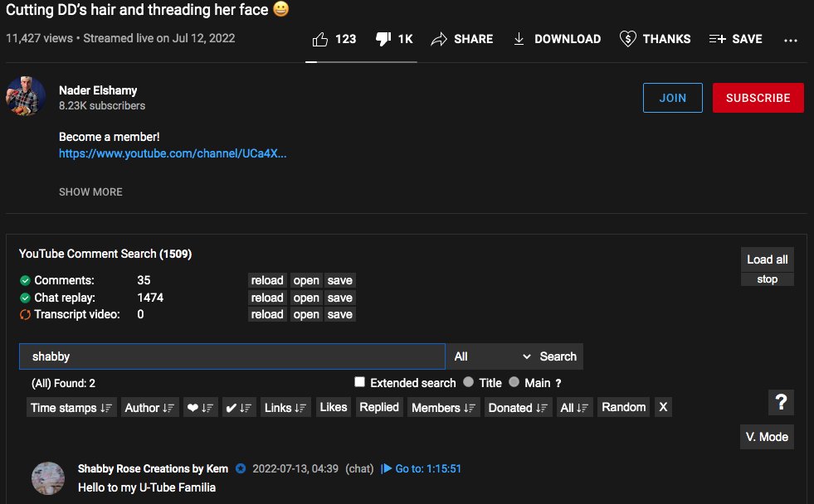Viewport: 814px width, 504px height.
Task: Click Chat replay green status check icon
Action: coord(25,298)
